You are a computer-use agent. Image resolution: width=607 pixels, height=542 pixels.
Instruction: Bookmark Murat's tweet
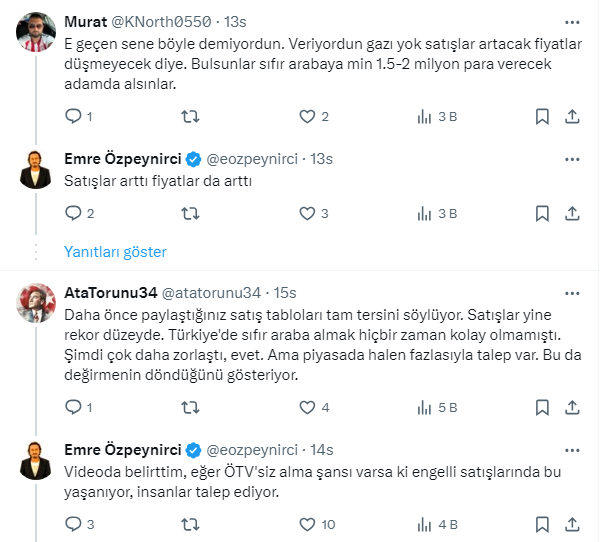click(x=542, y=116)
